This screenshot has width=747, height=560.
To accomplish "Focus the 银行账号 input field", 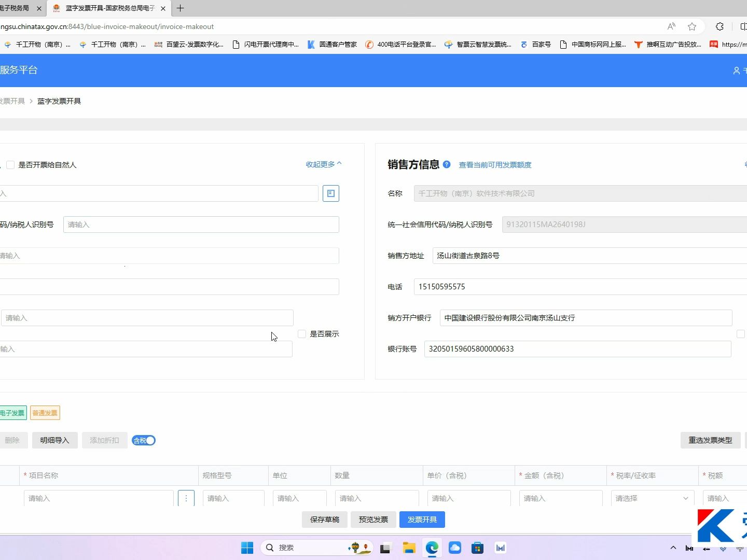I will click(578, 349).
